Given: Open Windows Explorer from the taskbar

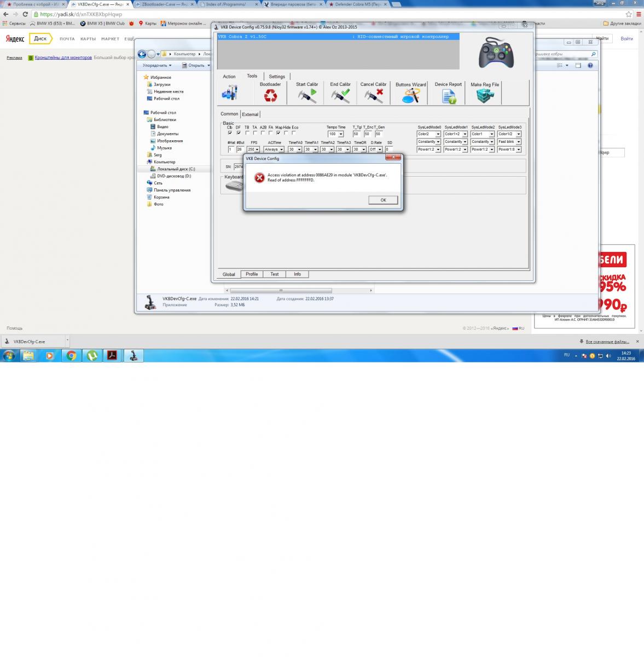Looking at the screenshot, I should point(28,355).
